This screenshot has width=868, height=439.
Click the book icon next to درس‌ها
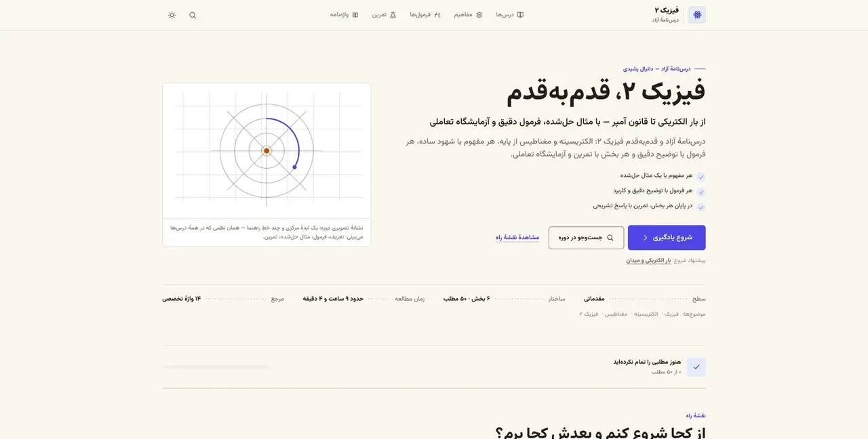pos(520,15)
